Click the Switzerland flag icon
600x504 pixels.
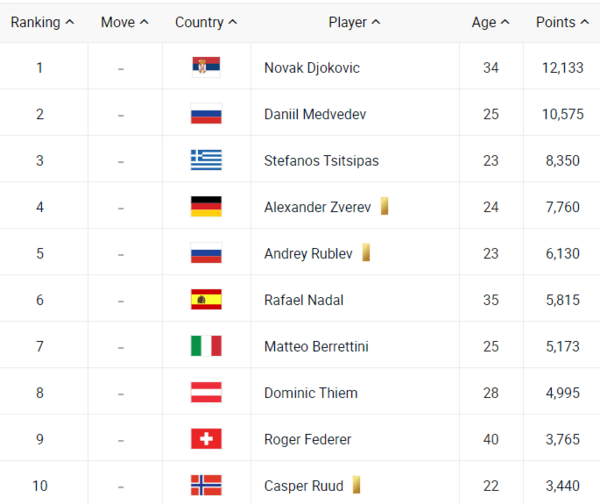206,439
